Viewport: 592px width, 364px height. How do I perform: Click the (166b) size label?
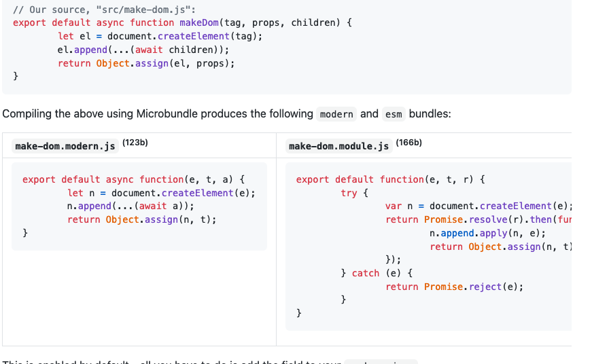point(409,143)
